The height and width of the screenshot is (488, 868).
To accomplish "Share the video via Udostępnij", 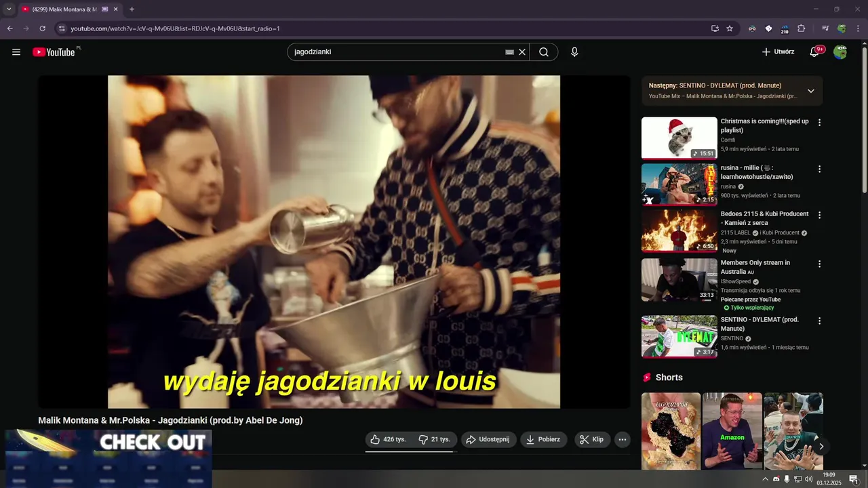I will [x=489, y=439].
